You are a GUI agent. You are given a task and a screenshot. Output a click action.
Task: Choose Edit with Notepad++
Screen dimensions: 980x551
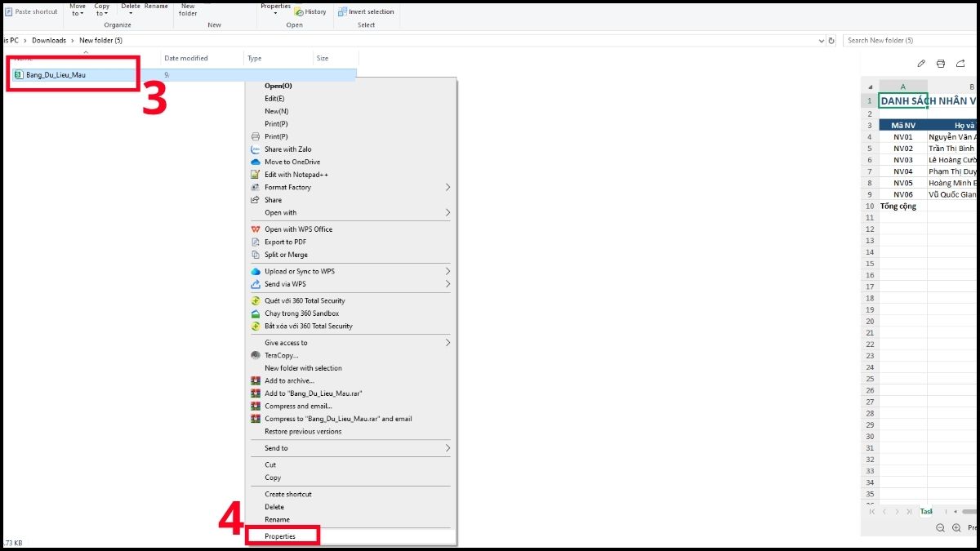coord(351,175)
